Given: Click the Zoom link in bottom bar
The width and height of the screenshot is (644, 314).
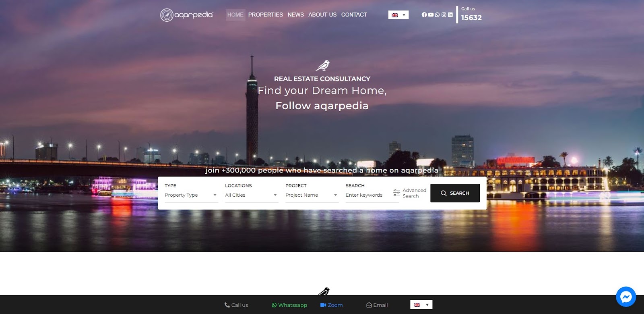Looking at the screenshot, I should 332,305.
